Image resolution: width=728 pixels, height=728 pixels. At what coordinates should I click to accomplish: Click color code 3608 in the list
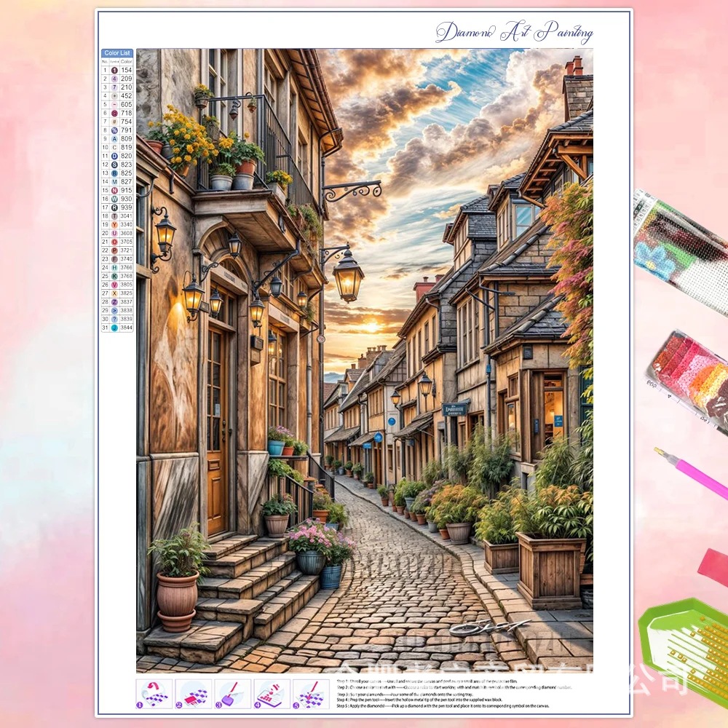pos(126,233)
